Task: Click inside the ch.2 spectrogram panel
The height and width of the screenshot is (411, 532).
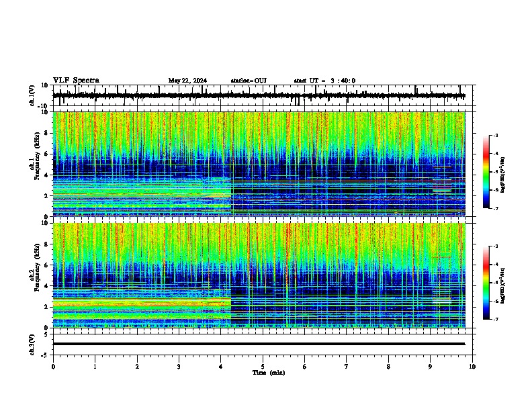Action: coord(259,275)
